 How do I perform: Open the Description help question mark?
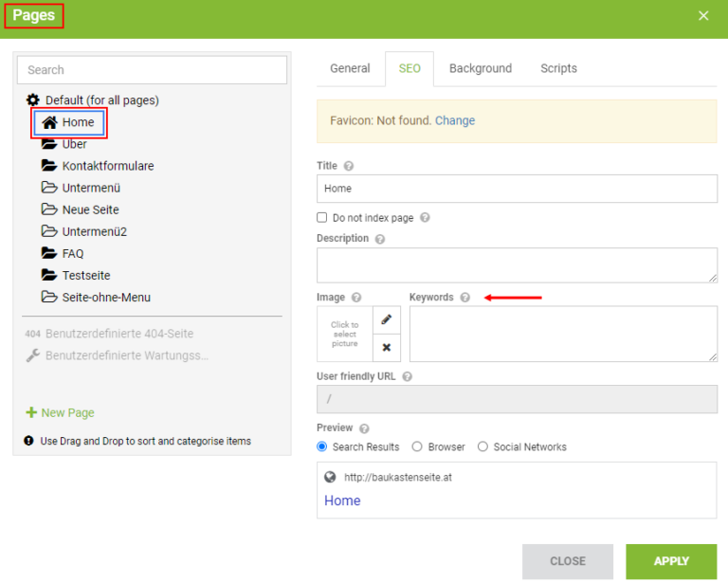click(380, 239)
